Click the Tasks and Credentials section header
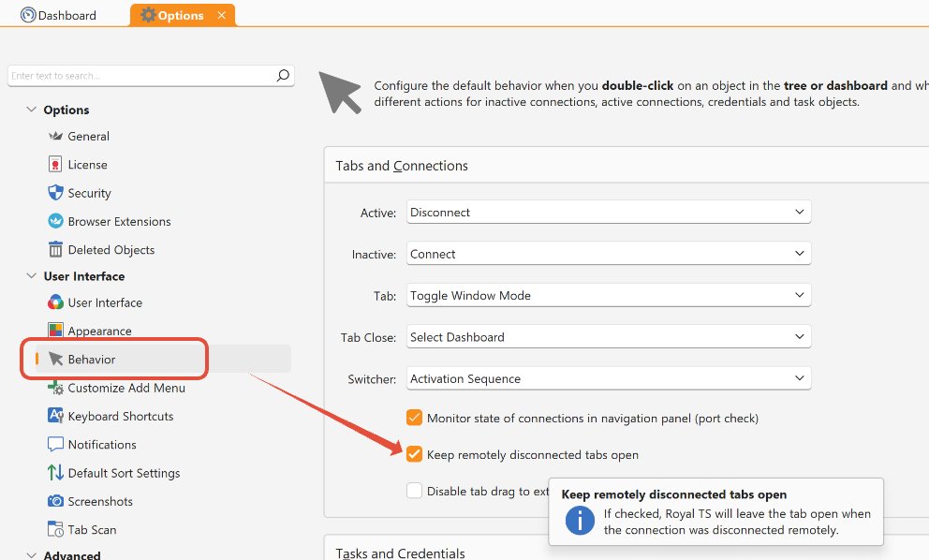 (400, 553)
